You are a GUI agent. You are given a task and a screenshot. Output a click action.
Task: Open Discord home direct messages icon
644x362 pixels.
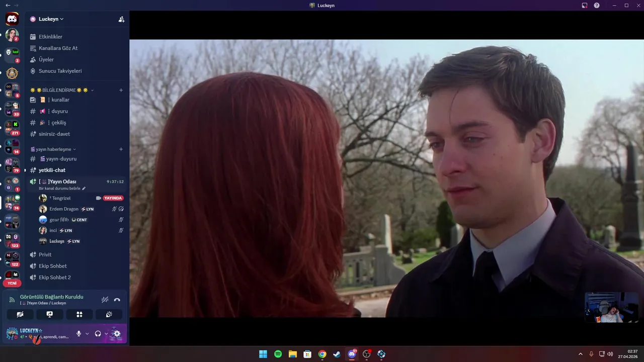coord(12,19)
